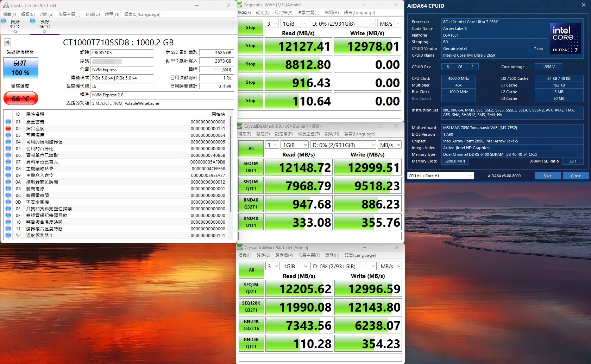Click the red warning dot beside 綜合溫度 attribute
591x364 pixels.
(8, 128)
